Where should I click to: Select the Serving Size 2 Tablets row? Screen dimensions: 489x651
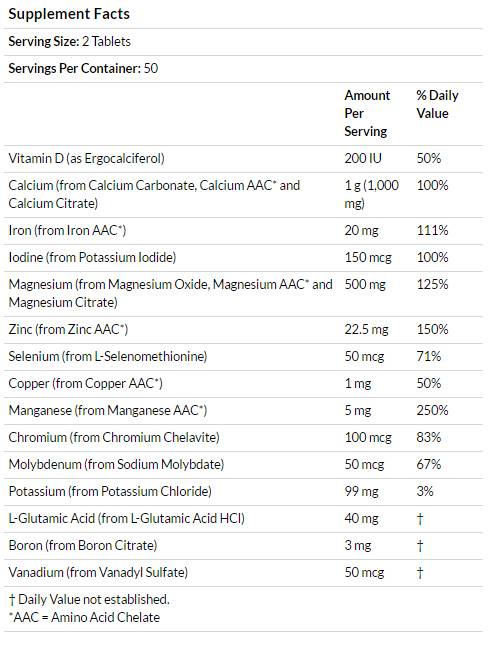244,42
